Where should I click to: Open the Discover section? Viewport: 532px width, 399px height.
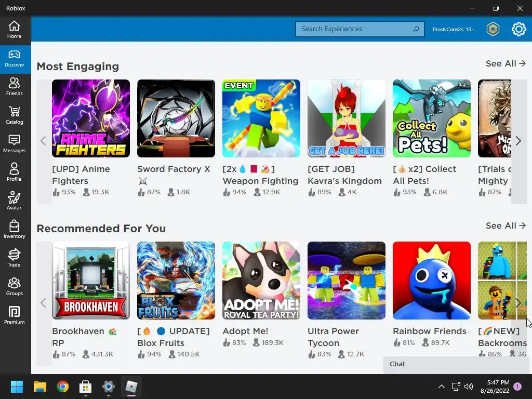[14, 59]
